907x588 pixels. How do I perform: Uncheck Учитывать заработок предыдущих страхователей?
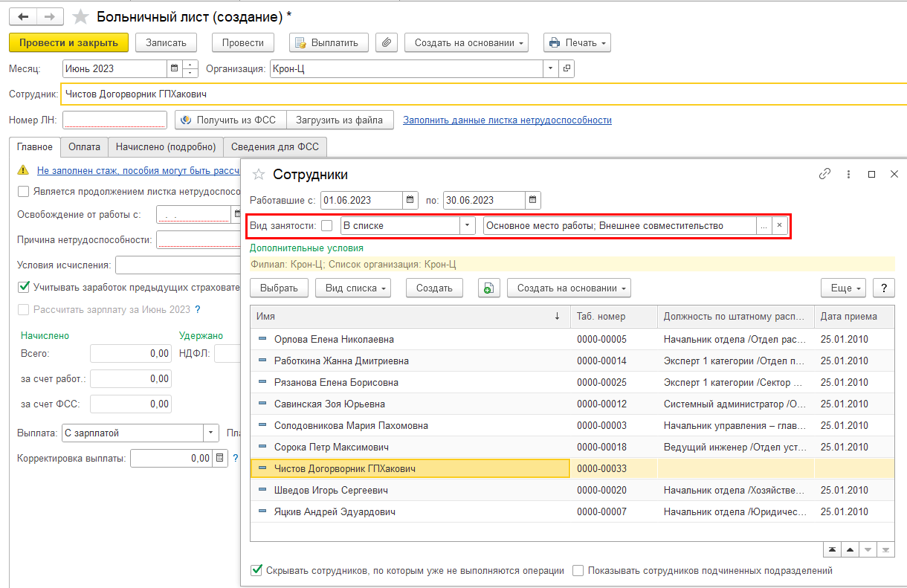[x=23, y=287]
